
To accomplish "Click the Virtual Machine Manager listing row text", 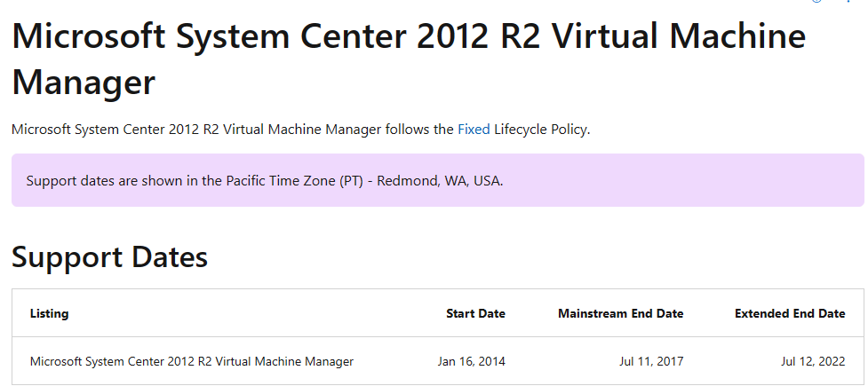I will pos(192,362).
